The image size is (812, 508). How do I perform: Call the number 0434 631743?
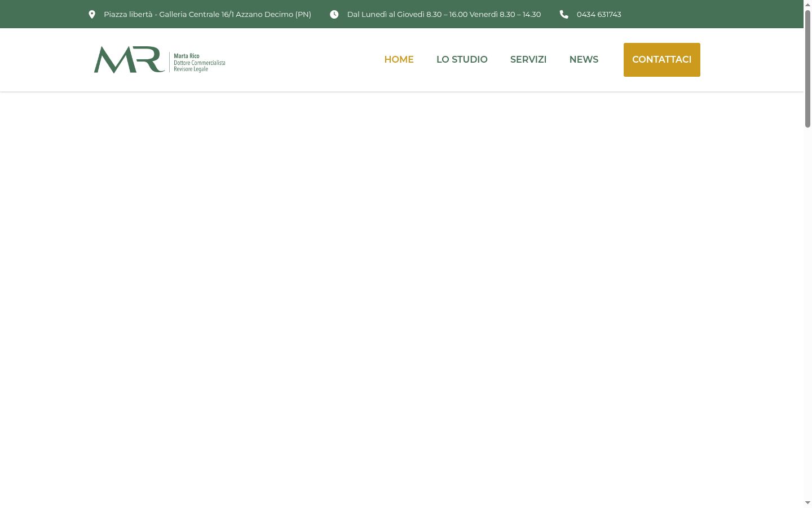coord(599,14)
